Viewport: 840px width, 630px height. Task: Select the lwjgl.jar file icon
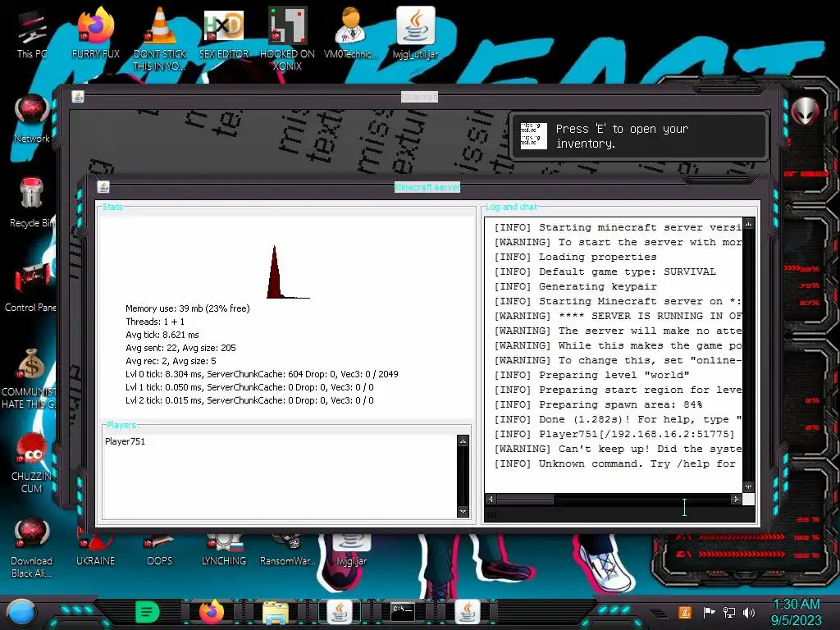(351, 552)
